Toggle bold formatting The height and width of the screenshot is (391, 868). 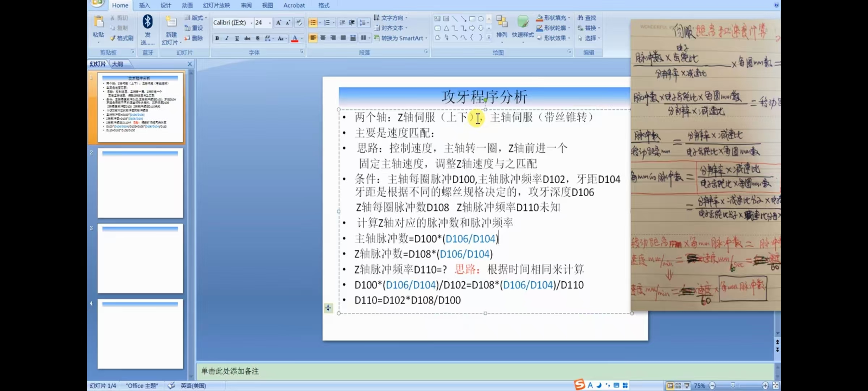(217, 38)
